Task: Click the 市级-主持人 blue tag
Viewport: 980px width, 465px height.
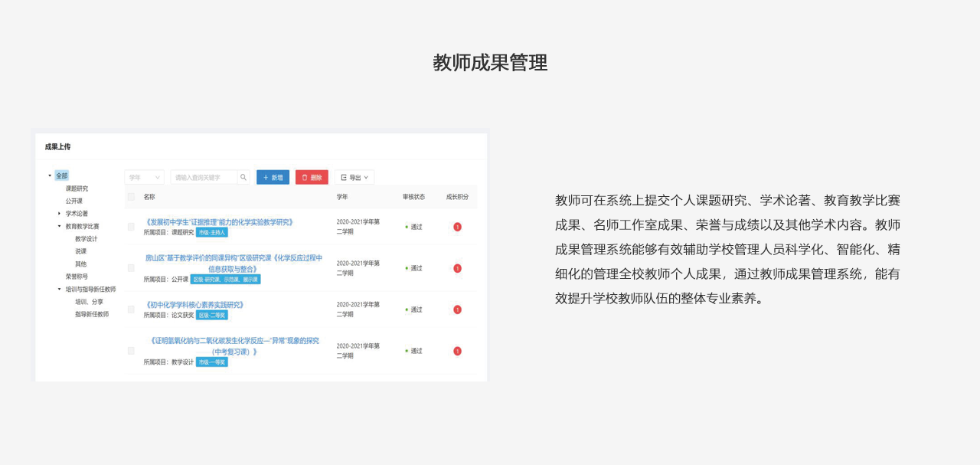Action: point(211,232)
